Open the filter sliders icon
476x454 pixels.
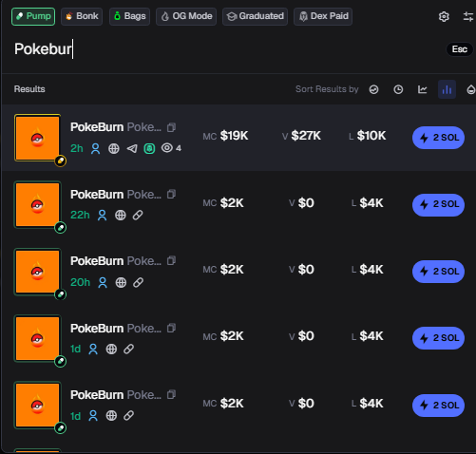tap(468, 16)
